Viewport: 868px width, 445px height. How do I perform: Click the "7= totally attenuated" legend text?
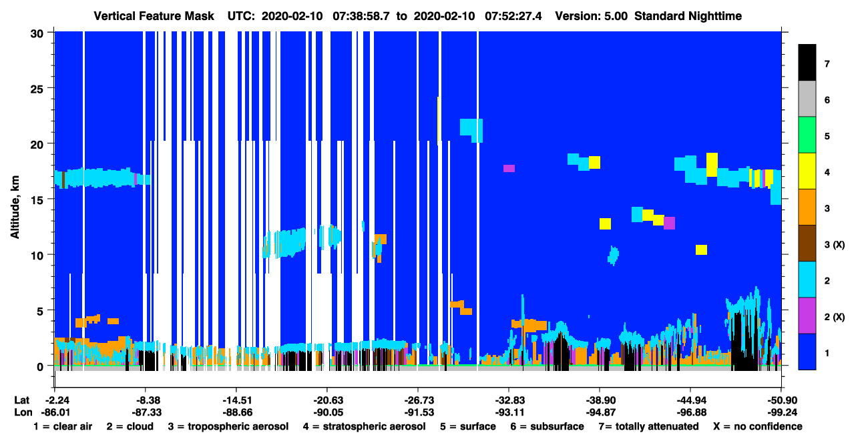pyautogui.click(x=648, y=426)
